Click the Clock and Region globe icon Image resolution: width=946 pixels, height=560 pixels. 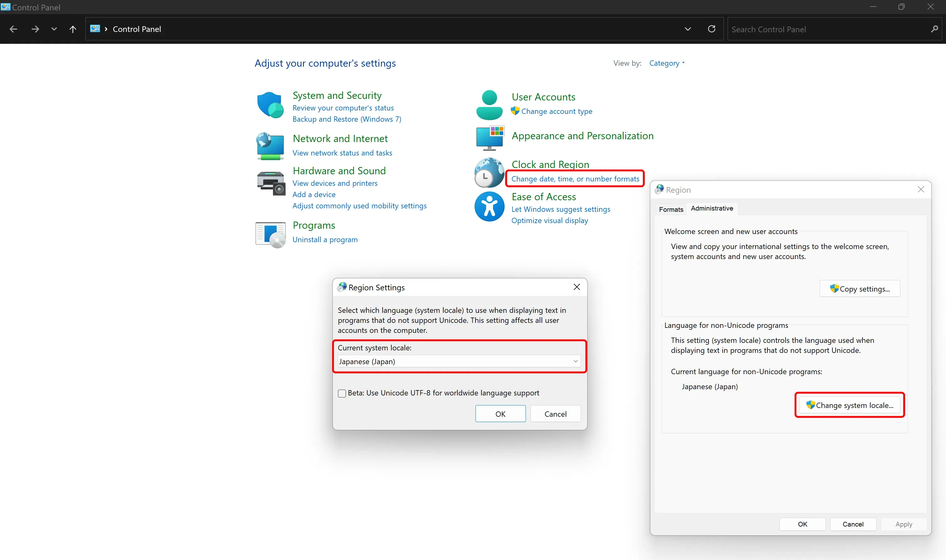(x=489, y=173)
